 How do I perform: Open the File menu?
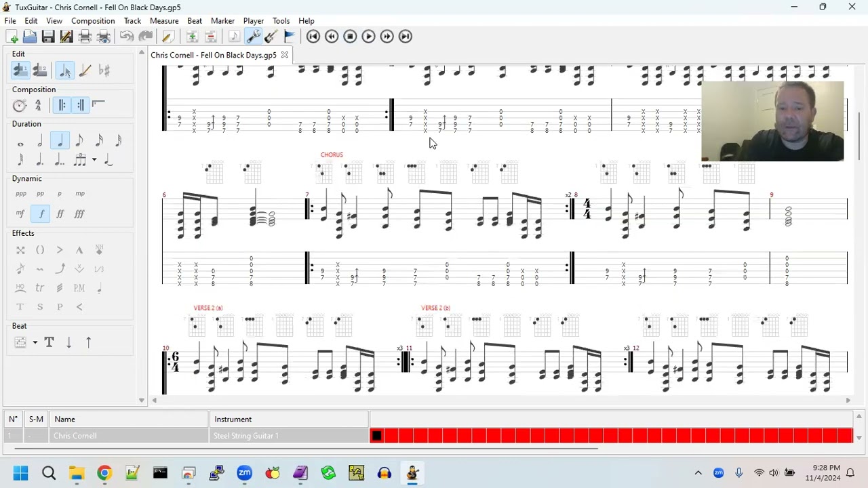click(10, 21)
